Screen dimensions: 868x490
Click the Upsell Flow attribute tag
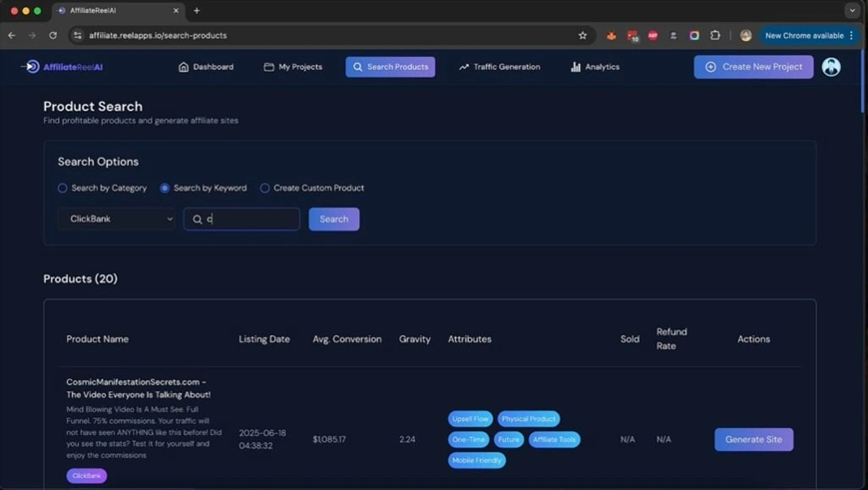point(470,419)
